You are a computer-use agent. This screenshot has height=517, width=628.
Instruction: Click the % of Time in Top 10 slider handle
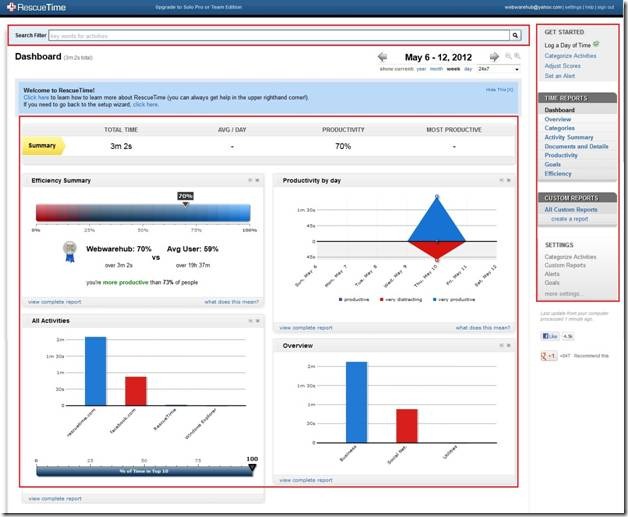(x=252, y=467)
